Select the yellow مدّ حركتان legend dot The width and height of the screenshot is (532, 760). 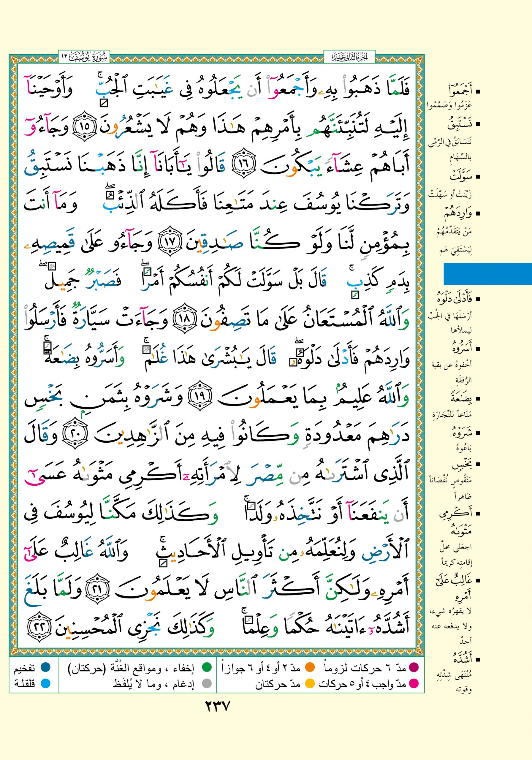coord(310,683)
